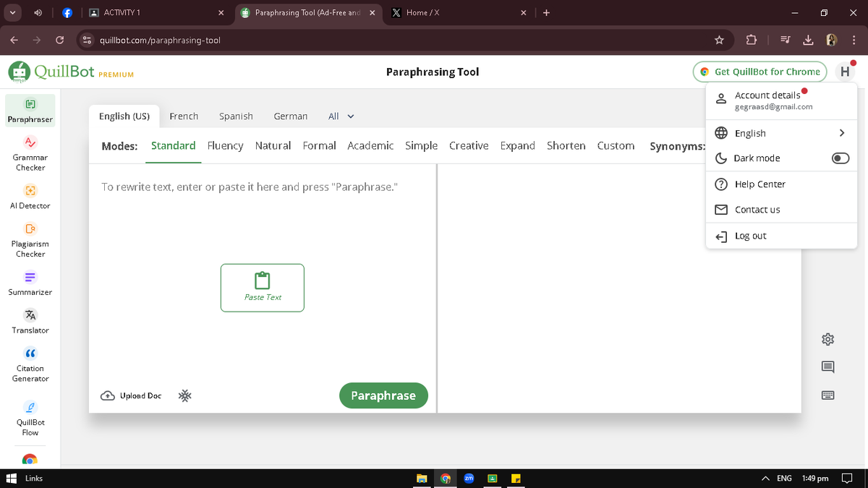Open paraphraser settings gear icon
868x488 pixels.
pyautogui.click(x=828, y=339)
